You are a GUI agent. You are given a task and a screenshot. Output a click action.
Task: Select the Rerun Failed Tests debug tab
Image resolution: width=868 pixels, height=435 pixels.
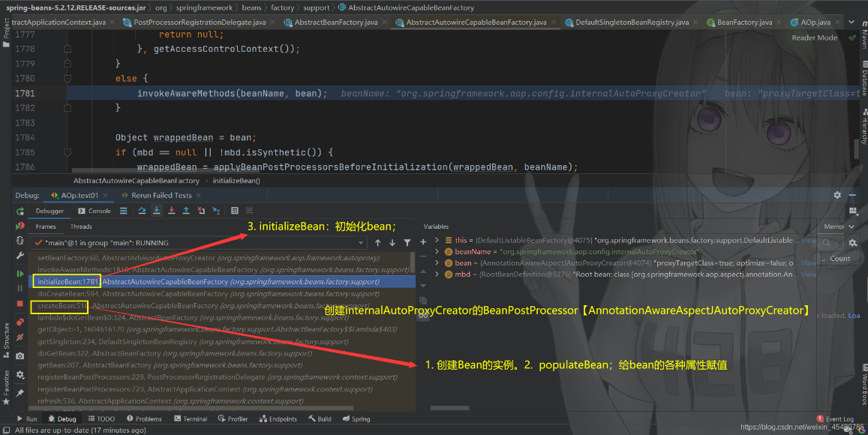click(161, 195)
